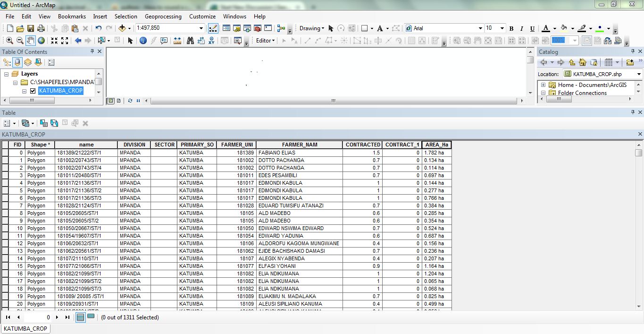Go back to previous extent

click(78, 41)
